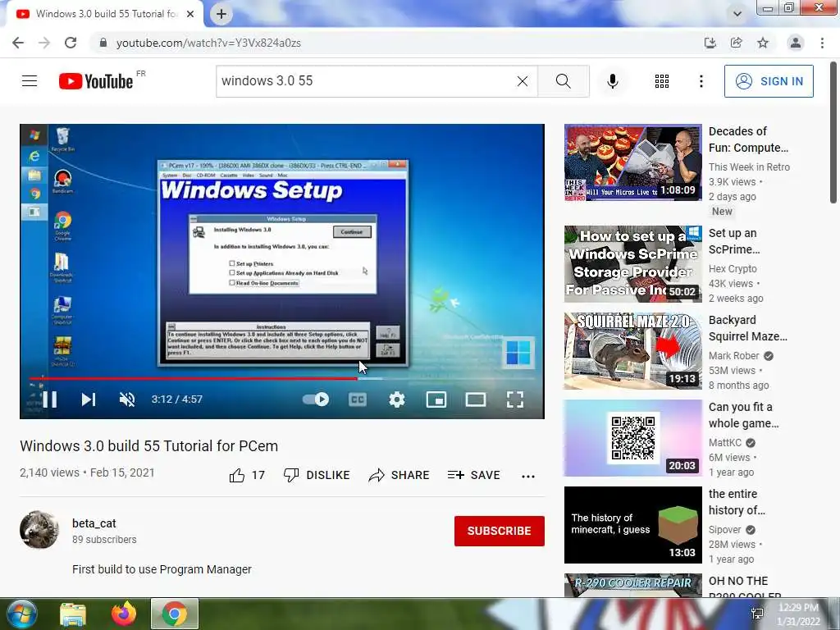
Task: Unmute the video volume
Action: 127,399
